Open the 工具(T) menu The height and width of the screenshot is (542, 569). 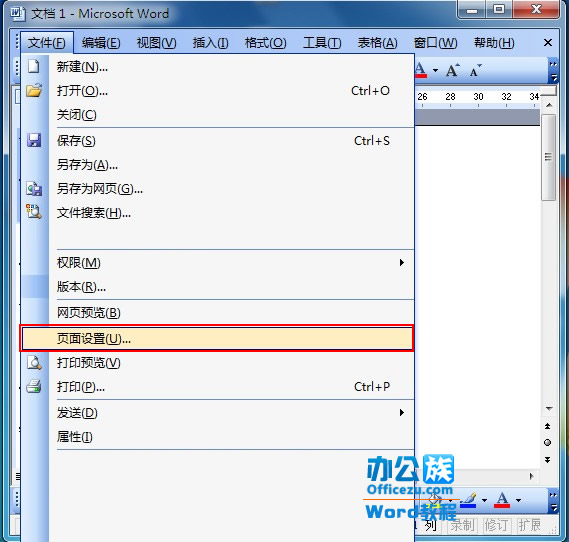[x=322, y=43]
